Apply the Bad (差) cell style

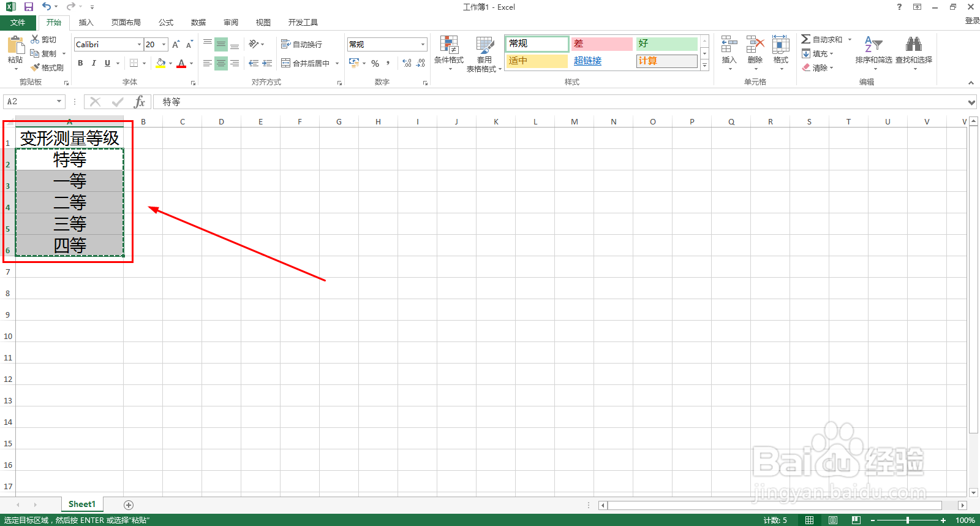point(601,44)
